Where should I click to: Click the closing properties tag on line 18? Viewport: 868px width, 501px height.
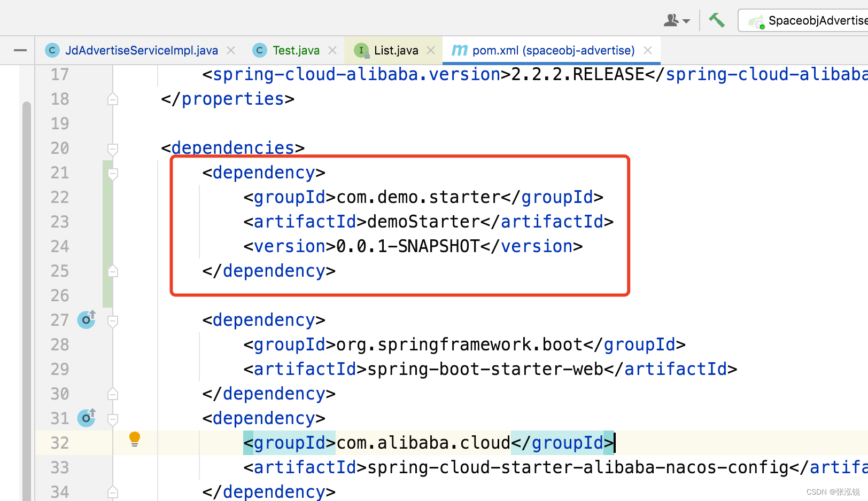228,99
